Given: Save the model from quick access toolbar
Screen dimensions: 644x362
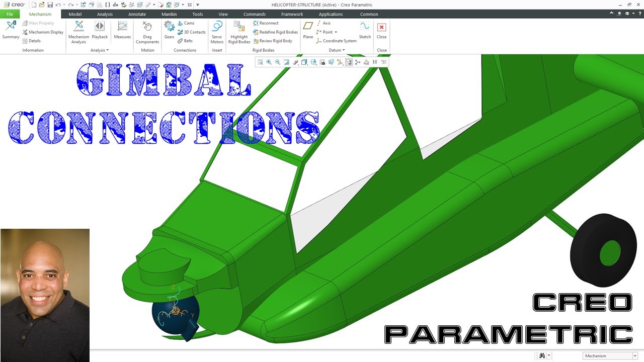Looking at the screenshot, I should tap(50, 5).
